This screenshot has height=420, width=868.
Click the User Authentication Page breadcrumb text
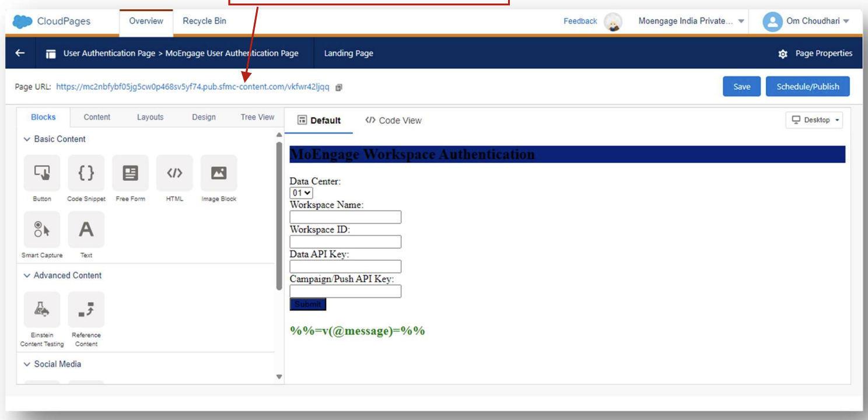pos(109,53)
